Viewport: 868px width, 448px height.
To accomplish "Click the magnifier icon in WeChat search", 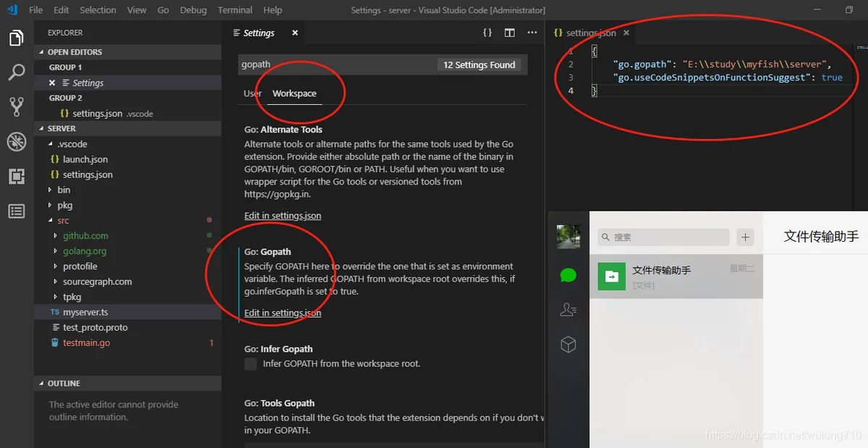I will 606,237.
